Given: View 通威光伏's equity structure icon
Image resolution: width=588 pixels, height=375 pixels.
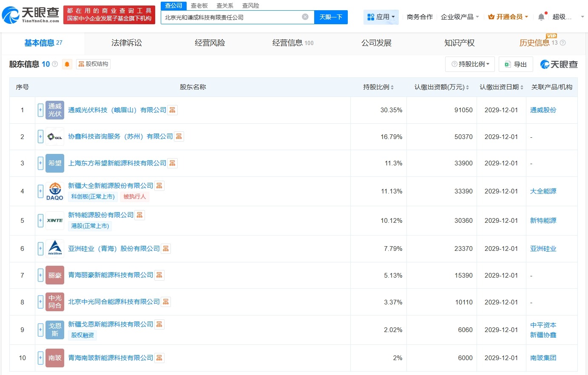Looking at the screenshot, I should tap(172, 110).
